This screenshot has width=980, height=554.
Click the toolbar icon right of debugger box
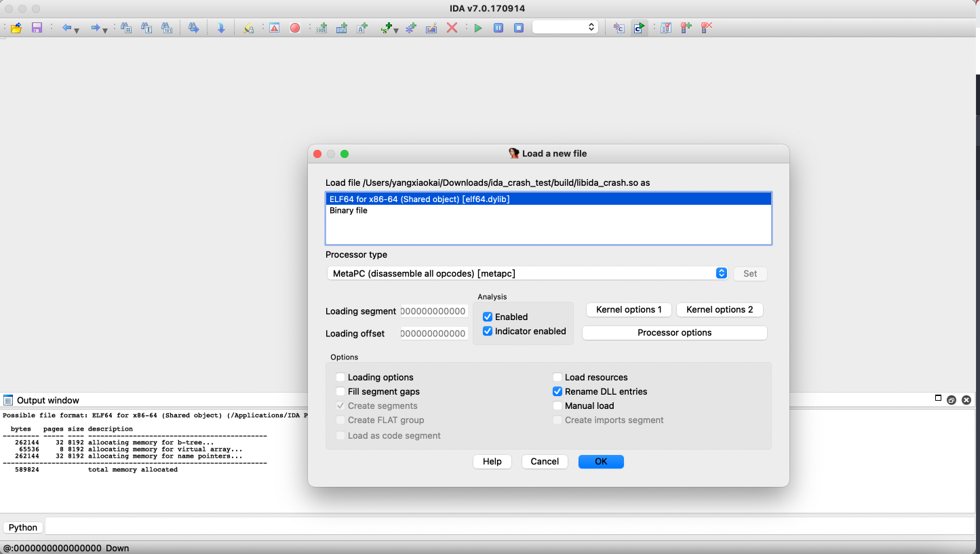click(x=619, y=28)
